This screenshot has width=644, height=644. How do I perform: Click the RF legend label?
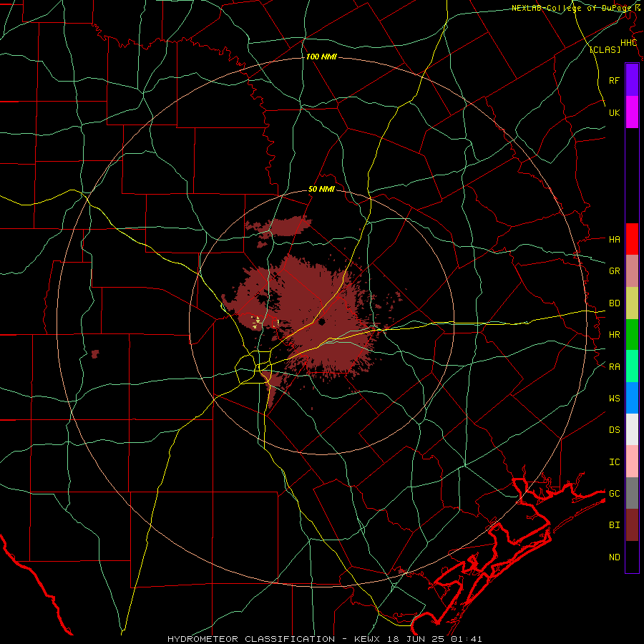tap(614, 80)
